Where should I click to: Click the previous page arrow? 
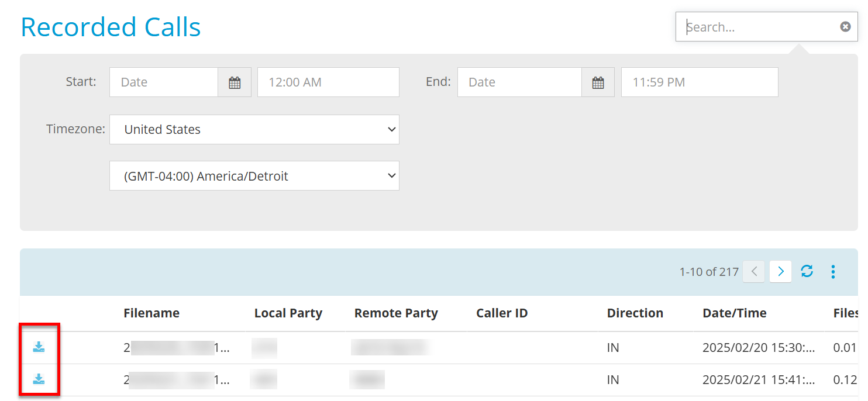[x=753, y=271]
